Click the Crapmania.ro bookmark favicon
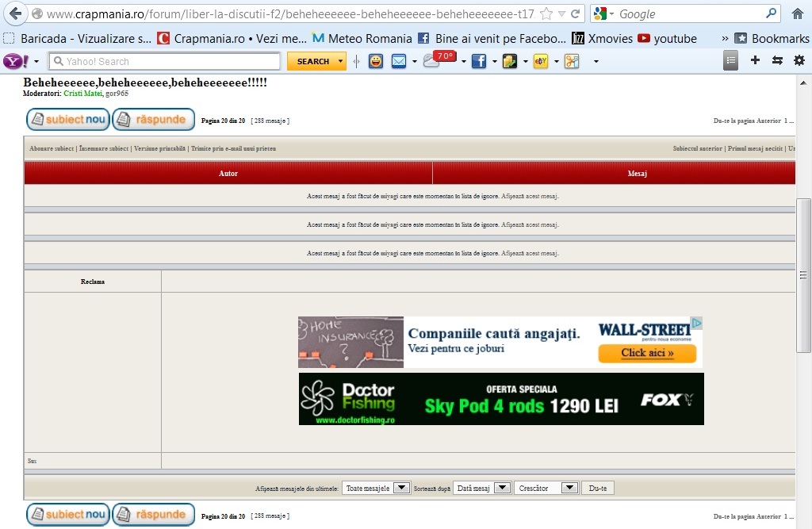The height and width of the screenshot is (529, 812). (x=163, y=38)
